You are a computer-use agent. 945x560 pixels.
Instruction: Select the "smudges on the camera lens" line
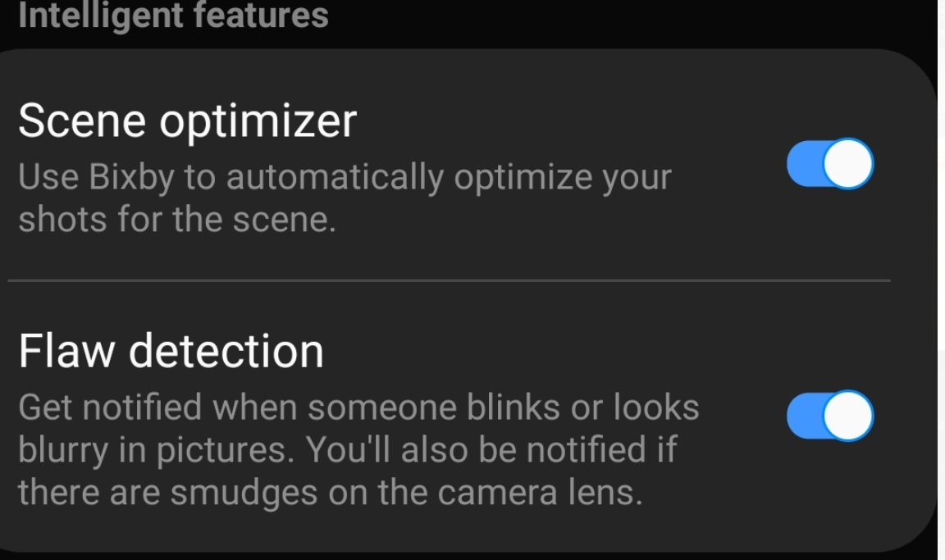click(x=328, y=492)
